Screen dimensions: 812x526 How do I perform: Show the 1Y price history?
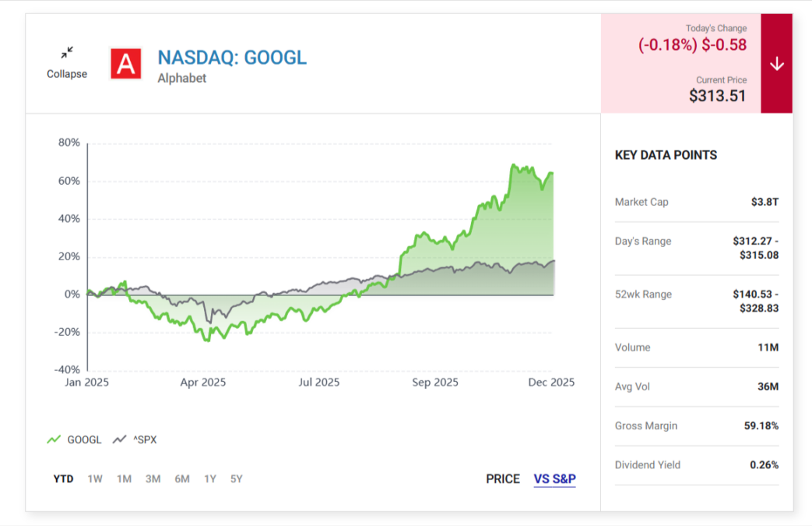(x=209, y=478)
